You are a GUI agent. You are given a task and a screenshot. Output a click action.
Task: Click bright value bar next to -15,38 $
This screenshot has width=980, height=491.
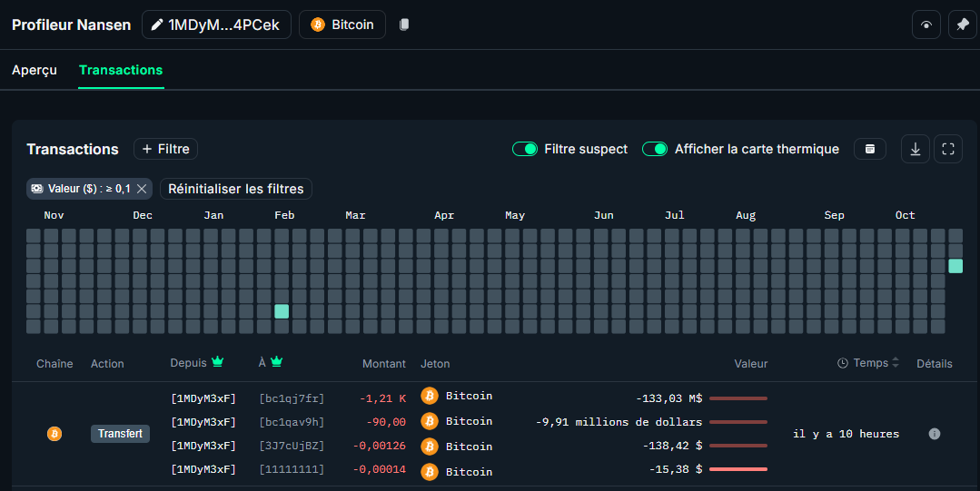point(738,468)
